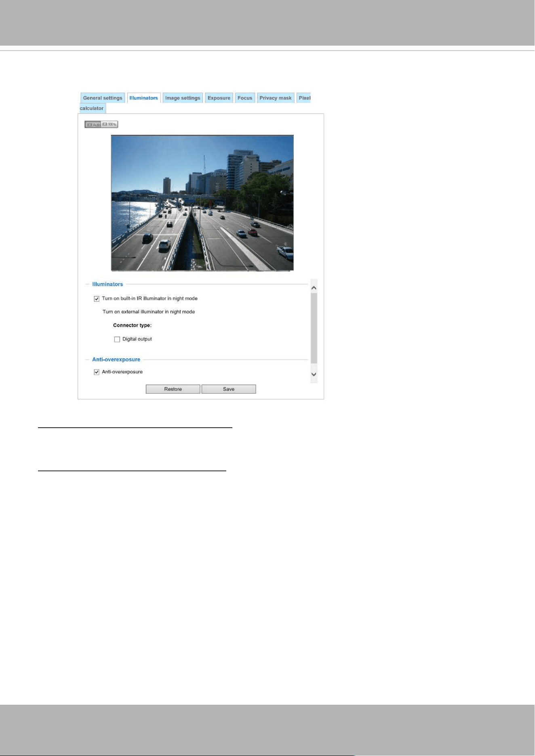
Task: Click the scrollbar up arrow
Action: click(x=314, y=288)
